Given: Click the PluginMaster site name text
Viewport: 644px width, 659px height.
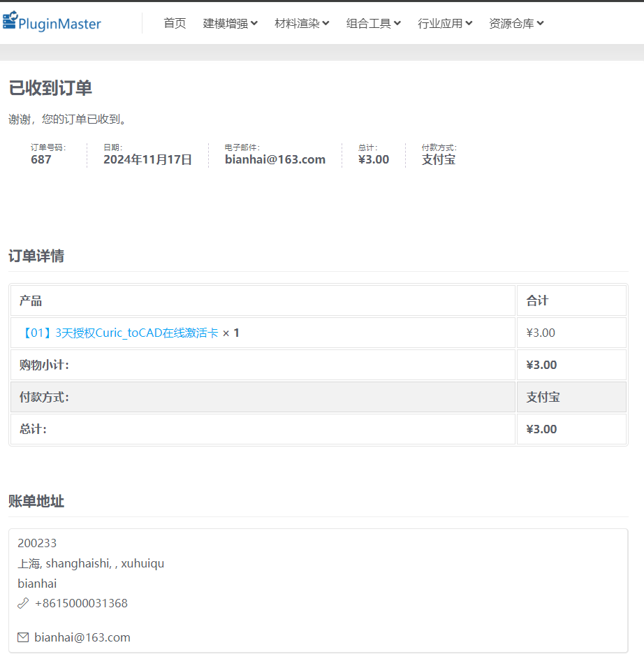Looking at the screenshot, I should point(60,24).
